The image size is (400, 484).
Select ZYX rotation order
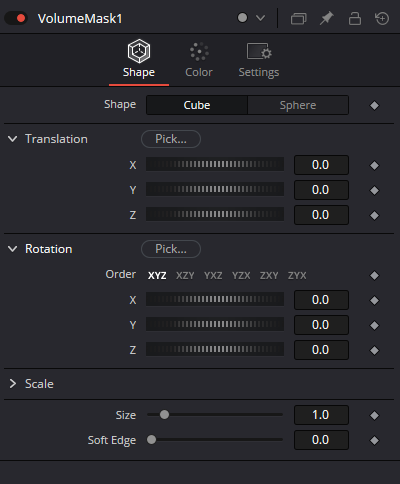point(297,276)
